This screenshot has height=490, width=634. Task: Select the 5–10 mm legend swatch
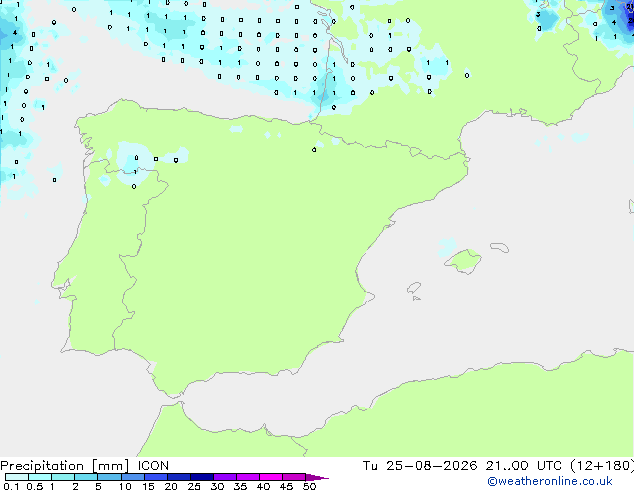point(109,477)
